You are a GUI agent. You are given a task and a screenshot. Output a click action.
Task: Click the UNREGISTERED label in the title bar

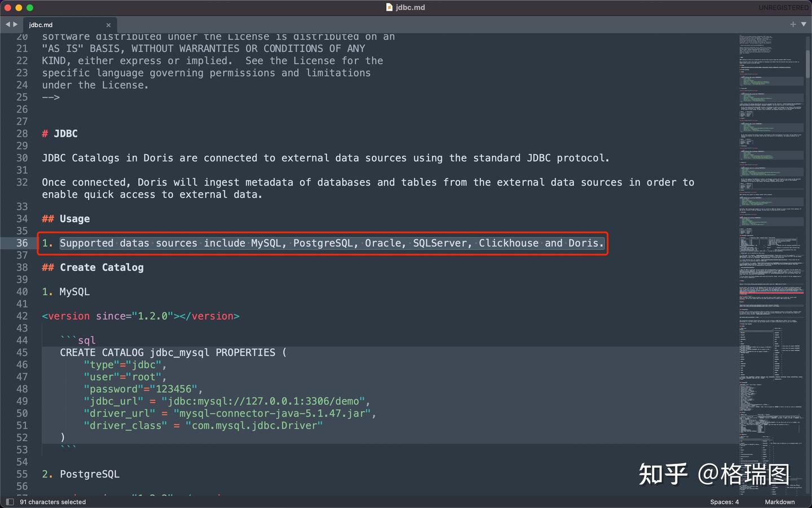783,7
